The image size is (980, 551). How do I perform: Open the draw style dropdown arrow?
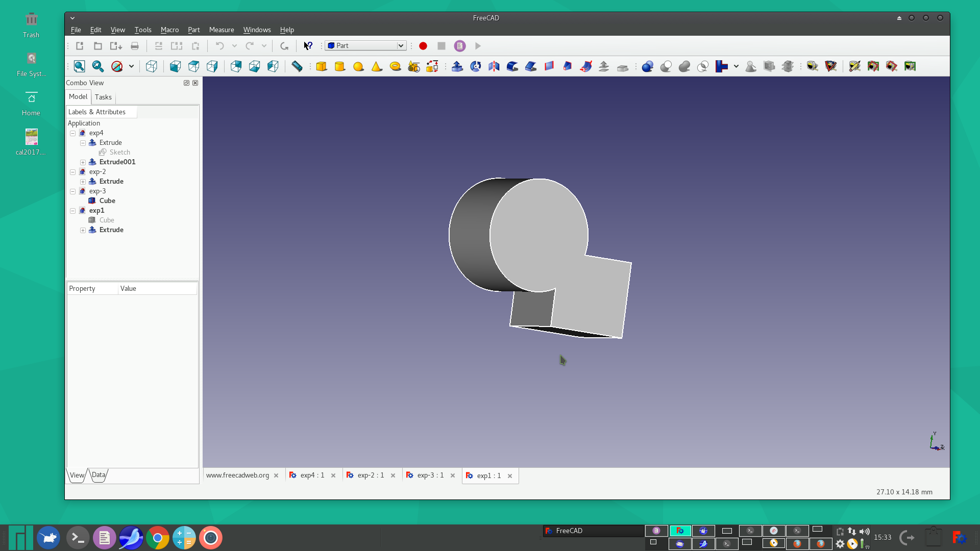point(131,66)
